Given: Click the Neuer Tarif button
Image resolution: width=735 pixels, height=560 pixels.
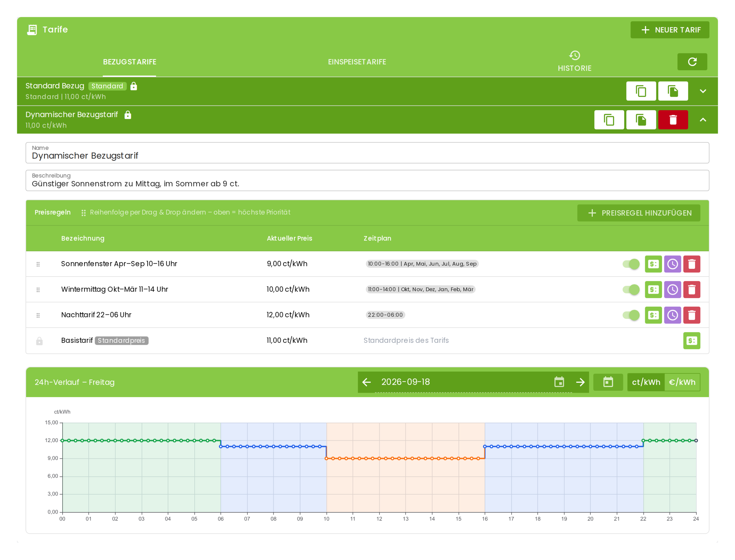Looking at the screenshot, I should coord(670,30).
